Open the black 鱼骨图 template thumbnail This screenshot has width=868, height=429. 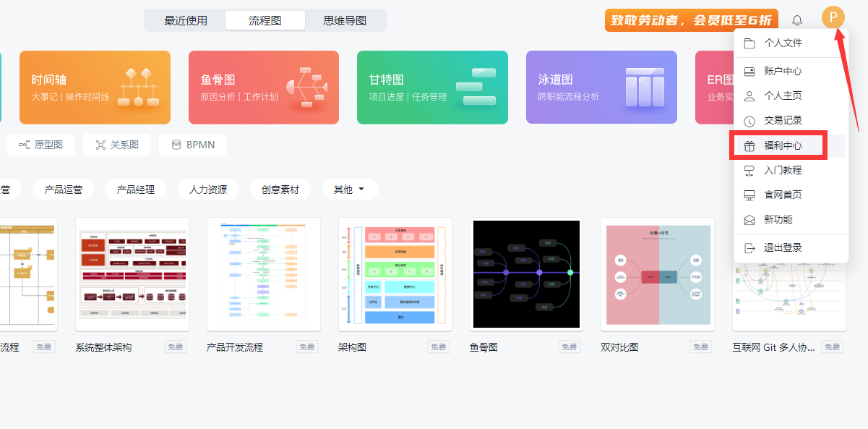click(526, 275)
